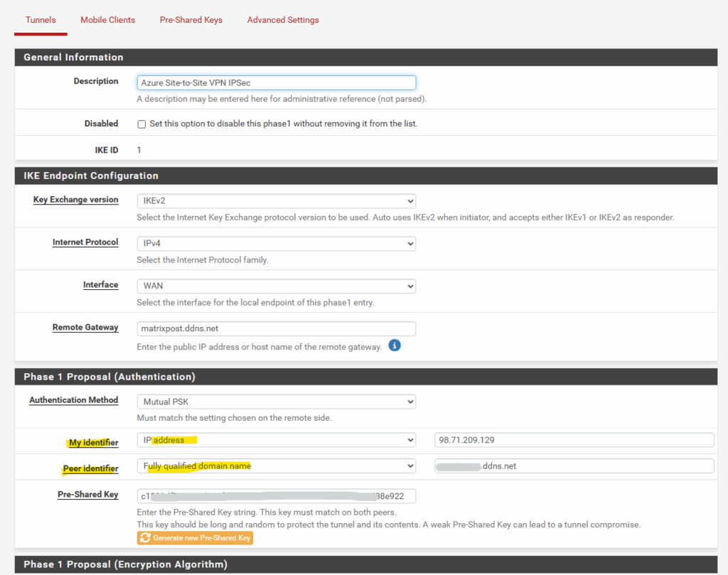This screenshot has height=575, width=728.
Task: Click the My identifier IP address field
Action: coord(574,440)
